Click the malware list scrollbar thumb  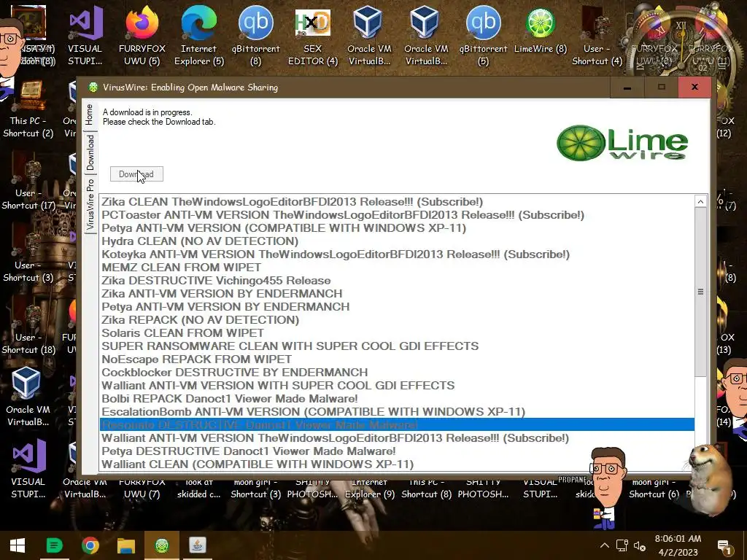tap(700, 292)
